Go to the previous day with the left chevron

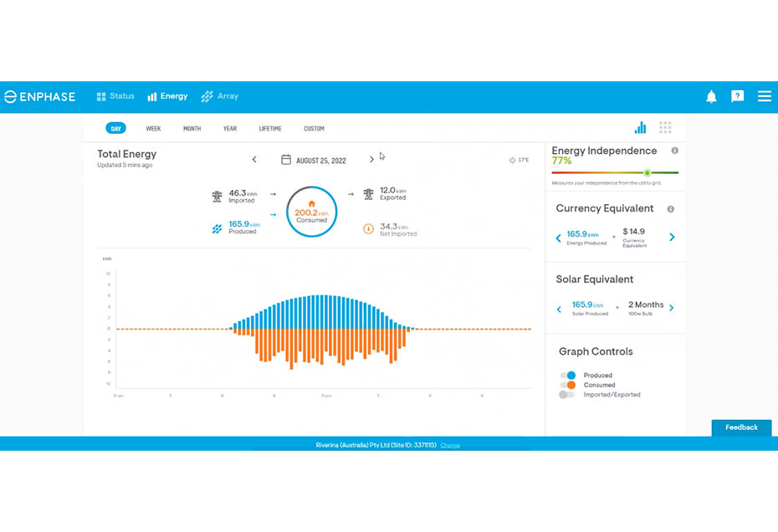tap(254, 159)
